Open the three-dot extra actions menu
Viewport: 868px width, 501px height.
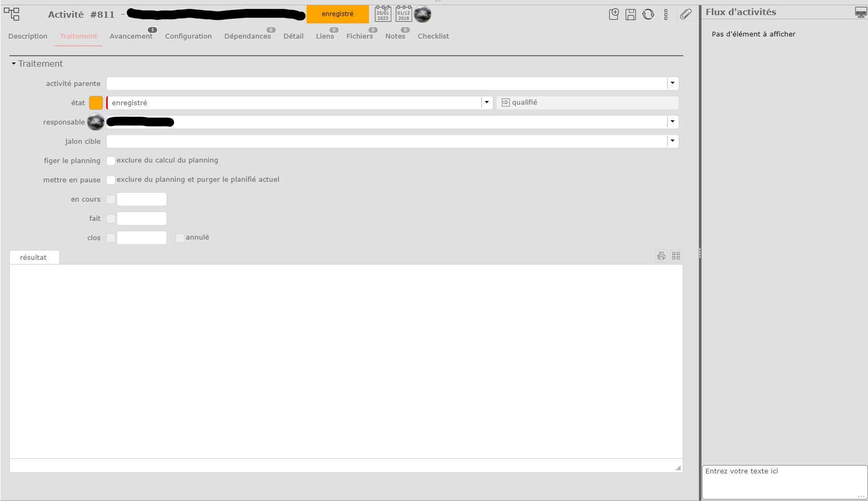pyautogui.click(x=666, y=15)
